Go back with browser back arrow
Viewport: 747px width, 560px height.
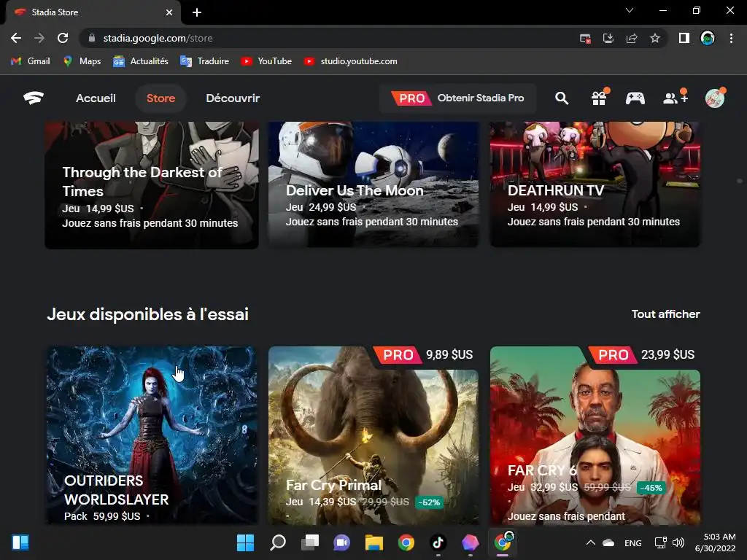[16, 38]
